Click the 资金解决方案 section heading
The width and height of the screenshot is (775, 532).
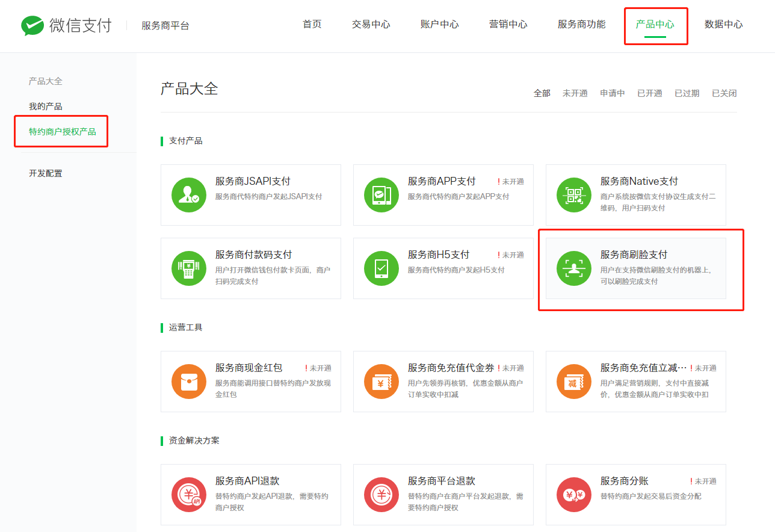[x=194, y=441]
